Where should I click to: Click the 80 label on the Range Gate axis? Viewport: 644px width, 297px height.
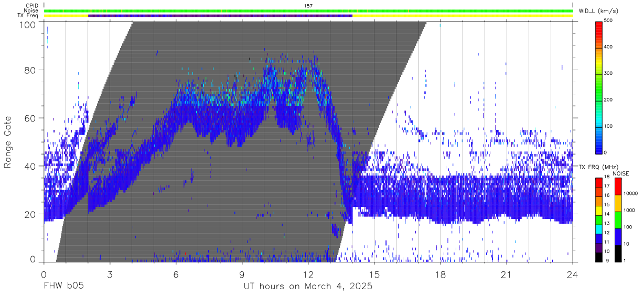30,70
